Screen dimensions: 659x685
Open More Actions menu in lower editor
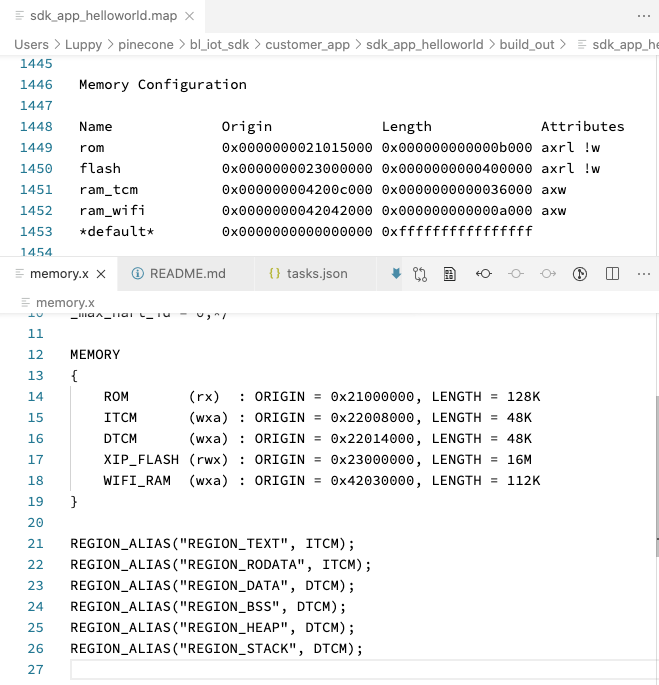coord(644,273)
